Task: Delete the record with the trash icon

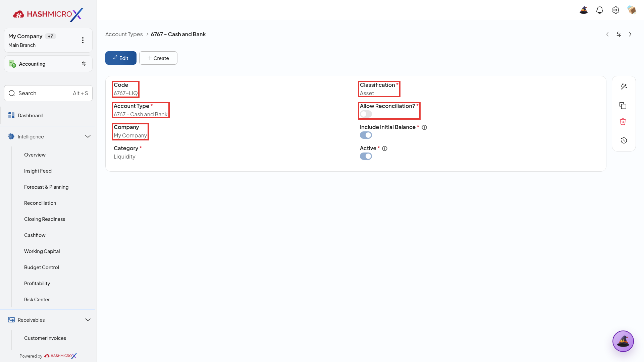Action: coord(623,122)
